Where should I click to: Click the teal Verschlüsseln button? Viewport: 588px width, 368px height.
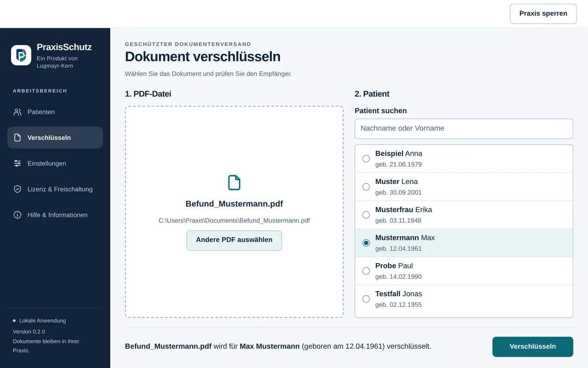pos(532,347)
